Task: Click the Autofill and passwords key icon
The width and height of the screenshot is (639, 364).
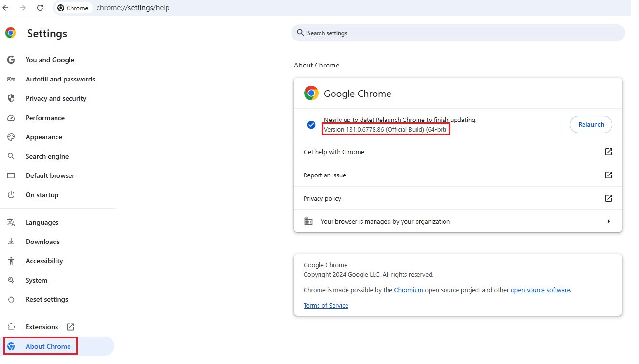Action: point(11,79)
